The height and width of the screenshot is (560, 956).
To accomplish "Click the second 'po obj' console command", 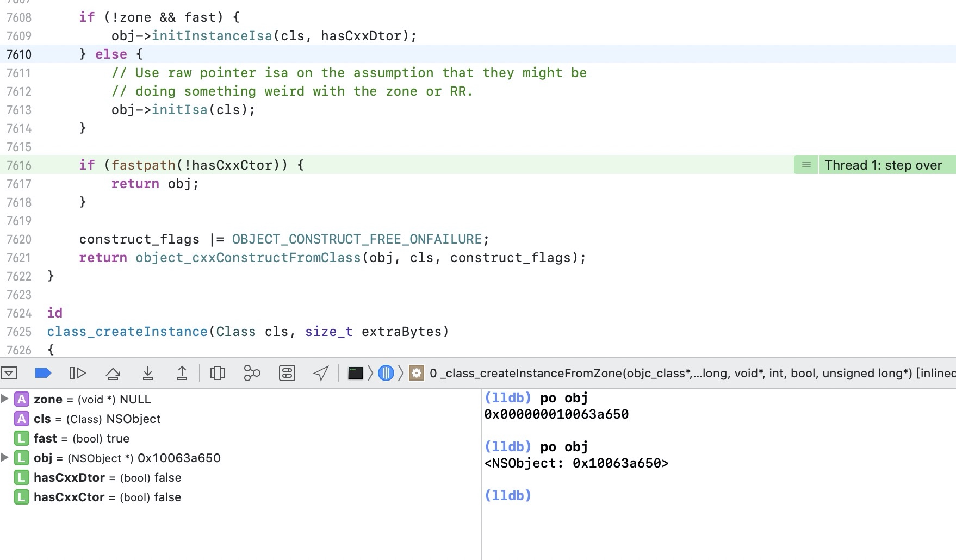I will click(564, 447).
